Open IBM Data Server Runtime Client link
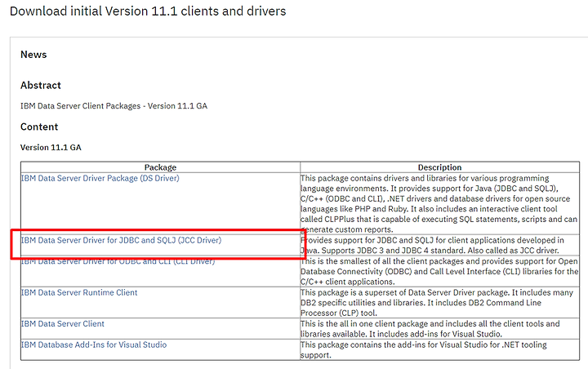The width and height of the screenshot is (588, 369). click(79, 292)
